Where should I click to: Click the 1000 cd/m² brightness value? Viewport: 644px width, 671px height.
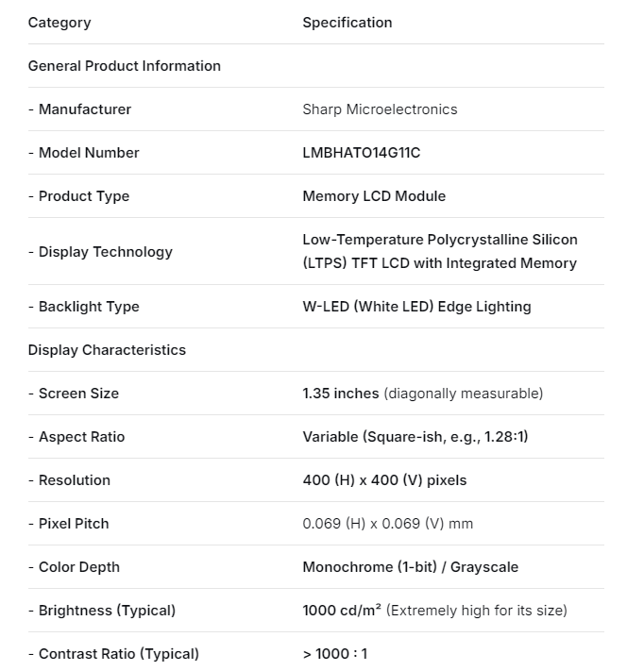pyautogui.click(x=342, y=611)
